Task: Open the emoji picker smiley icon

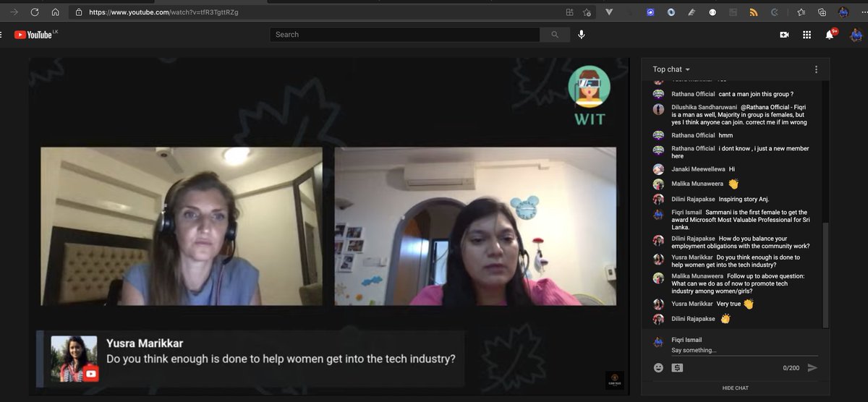Action: tap(658, 367)
